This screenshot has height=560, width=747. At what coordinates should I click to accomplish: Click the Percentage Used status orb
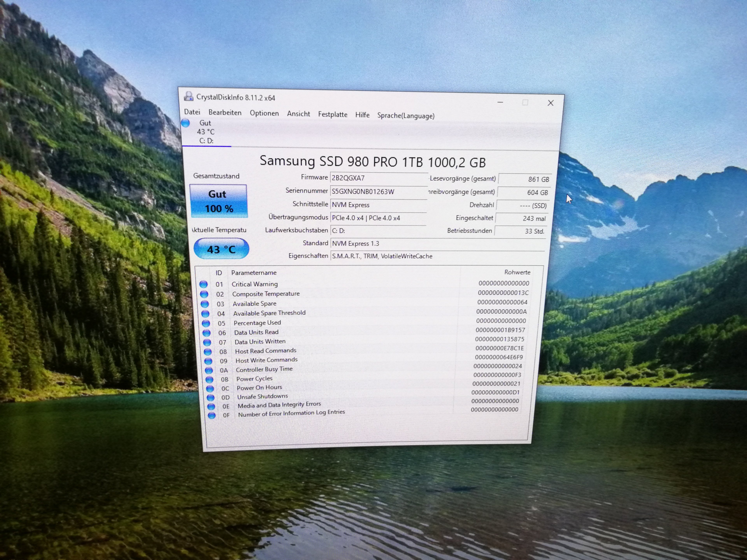(x=206, y=323)
